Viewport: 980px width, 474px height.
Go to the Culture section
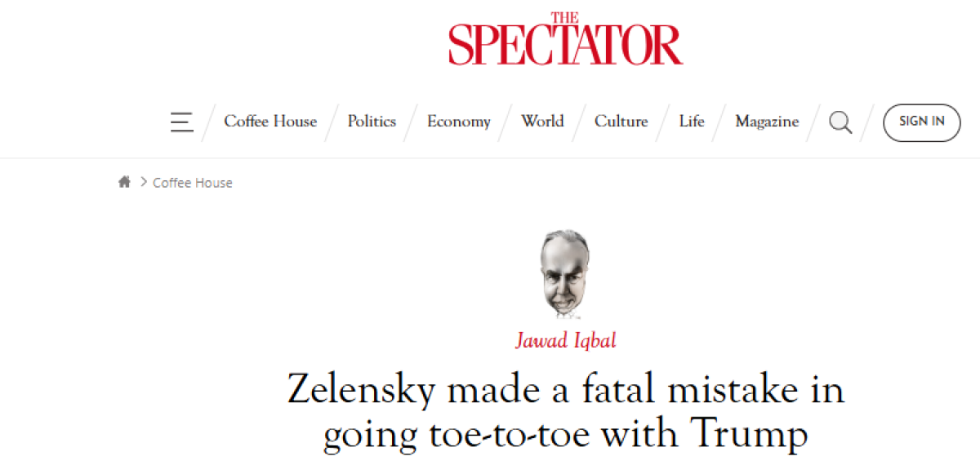pos(621,122)
